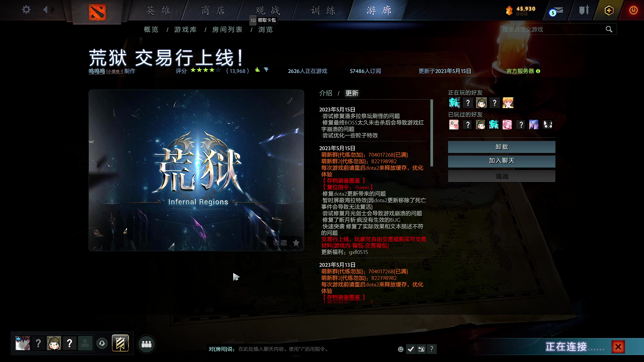
Task: Click the 官方服务器 label
Action: pos(520,71)
